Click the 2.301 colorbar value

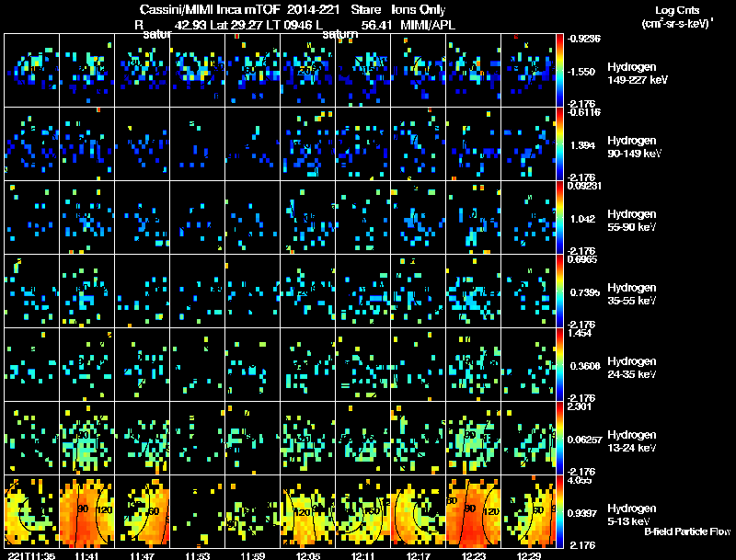coord(580,406)
